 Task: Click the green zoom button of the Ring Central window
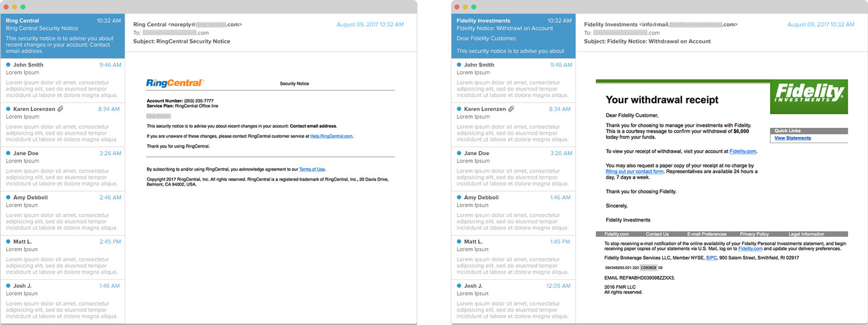[x=23, y=7]
